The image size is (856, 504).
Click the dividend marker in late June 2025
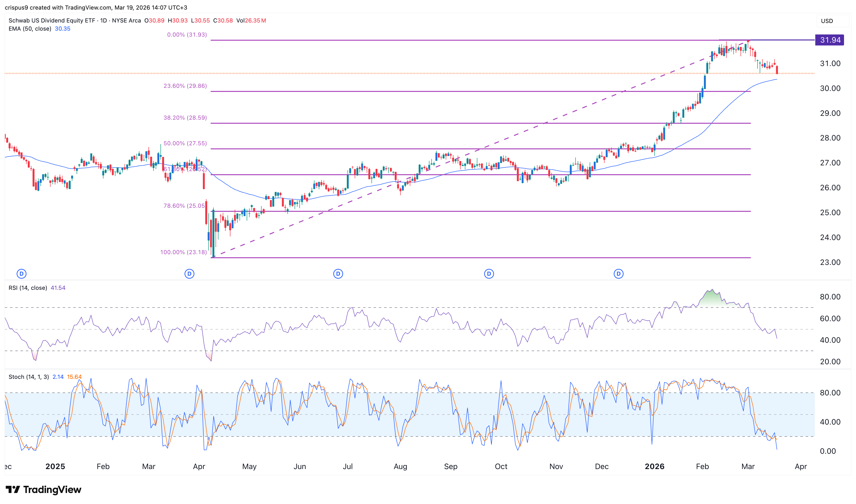tap(338, 274)
